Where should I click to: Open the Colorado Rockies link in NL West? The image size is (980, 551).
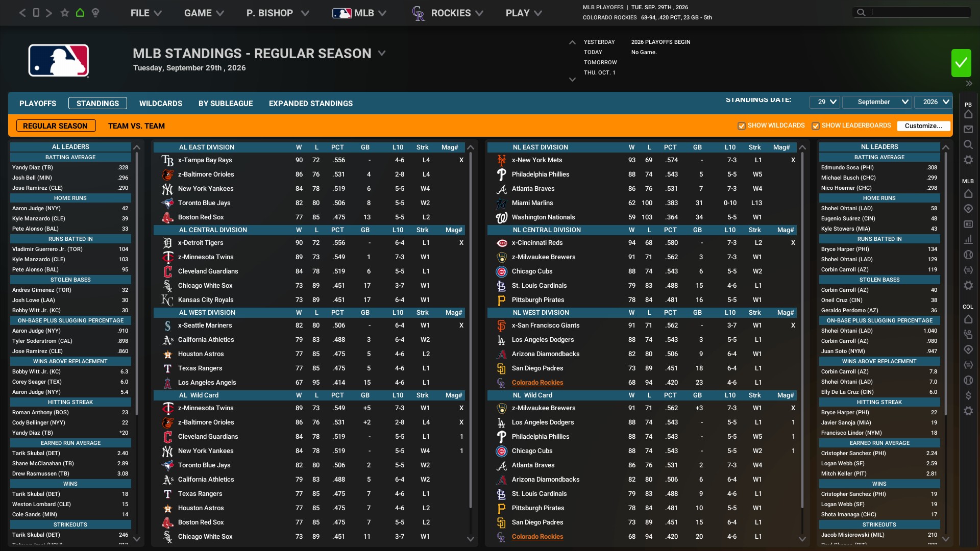537,383
